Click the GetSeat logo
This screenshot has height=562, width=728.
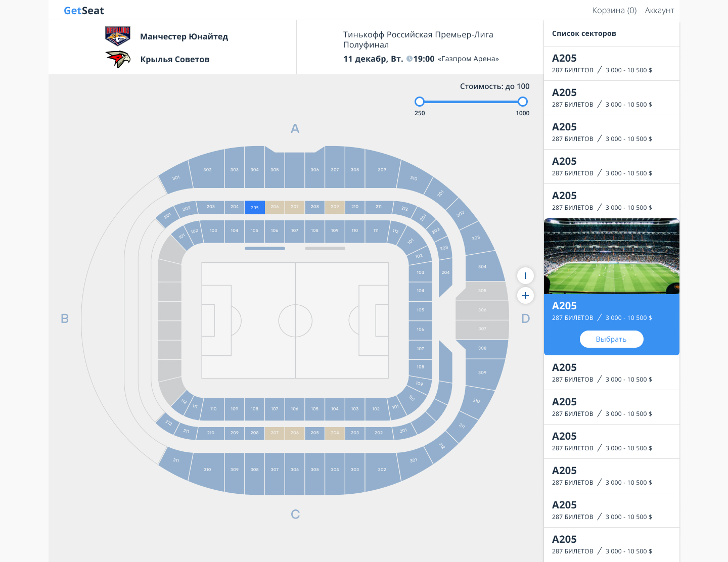(x=84, y=11)
